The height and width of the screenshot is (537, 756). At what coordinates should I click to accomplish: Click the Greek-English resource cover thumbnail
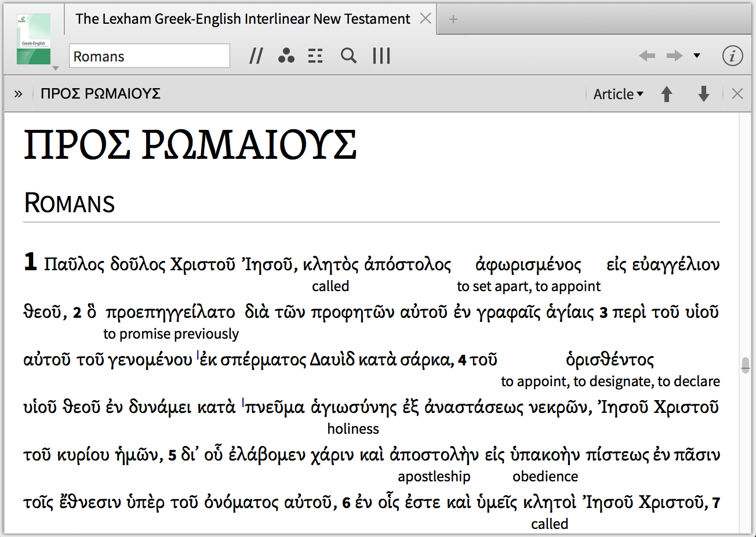(x=32, y=35)
